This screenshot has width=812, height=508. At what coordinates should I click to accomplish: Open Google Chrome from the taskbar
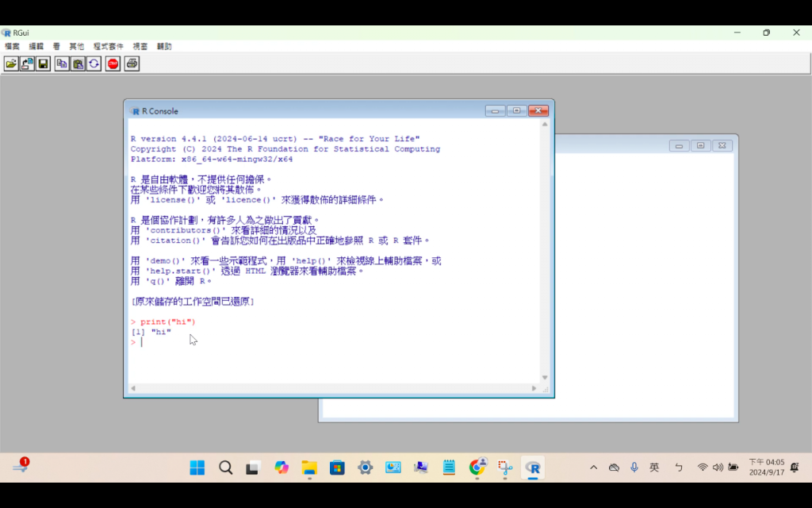[x=477, y=468]
